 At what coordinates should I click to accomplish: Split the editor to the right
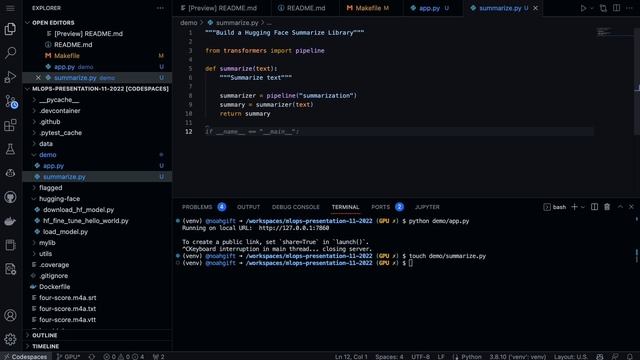pos(617,8)
